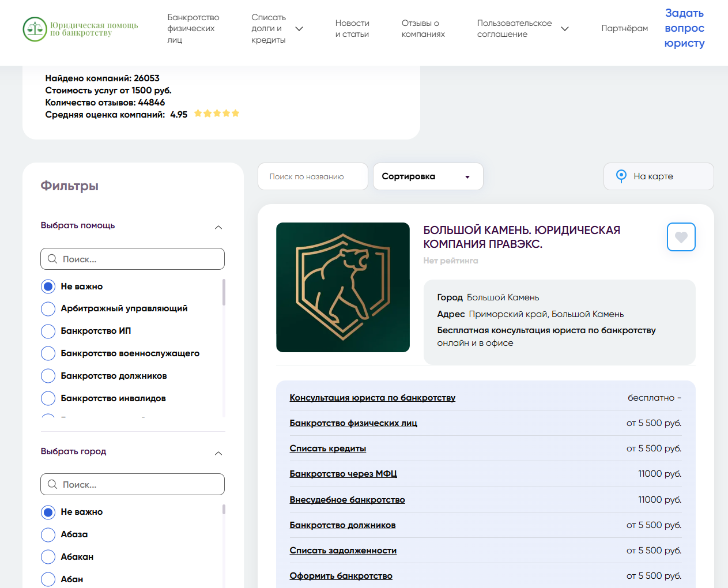Choose the 'Банкротство ИП' radio option

point(48,331)
